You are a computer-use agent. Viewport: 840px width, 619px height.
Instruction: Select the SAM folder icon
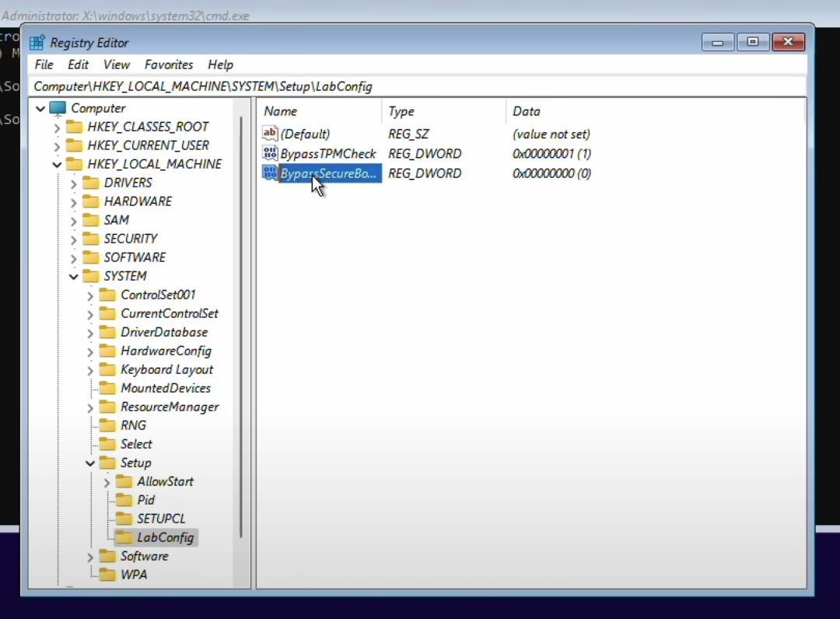click(x=90, y=220)
